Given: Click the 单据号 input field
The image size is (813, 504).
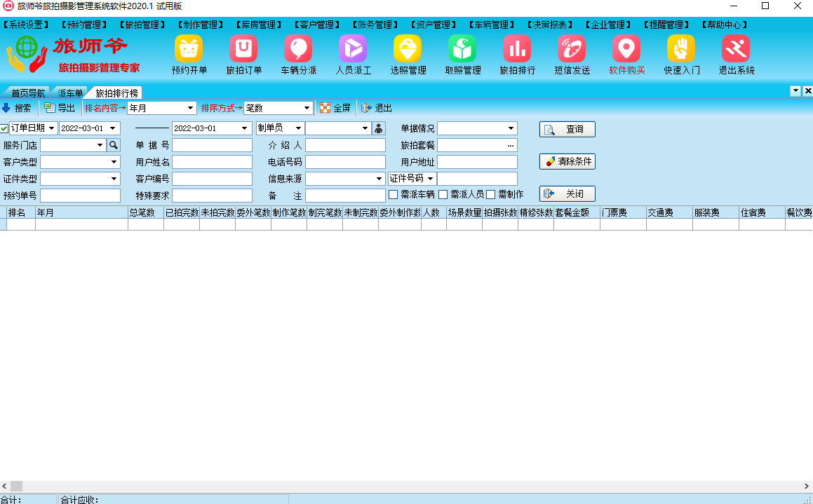Looking at the screenshot, I should (212, 146).
